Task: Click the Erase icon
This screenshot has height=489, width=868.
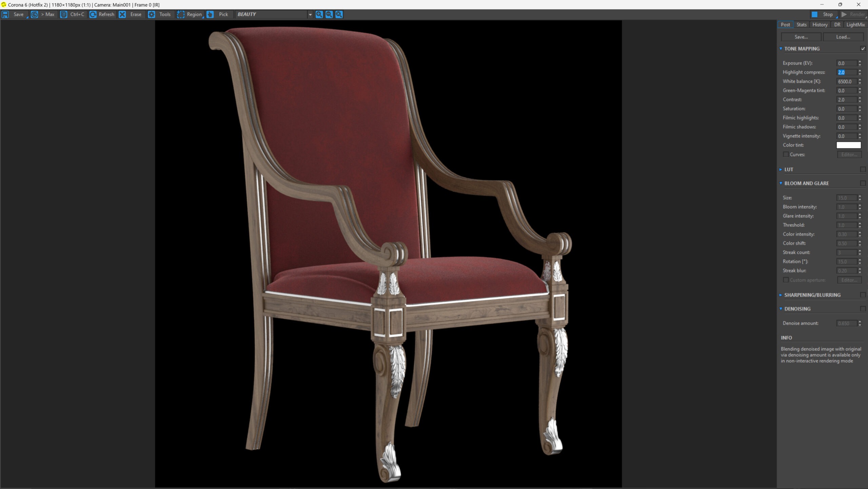Action: click(122, 14)
